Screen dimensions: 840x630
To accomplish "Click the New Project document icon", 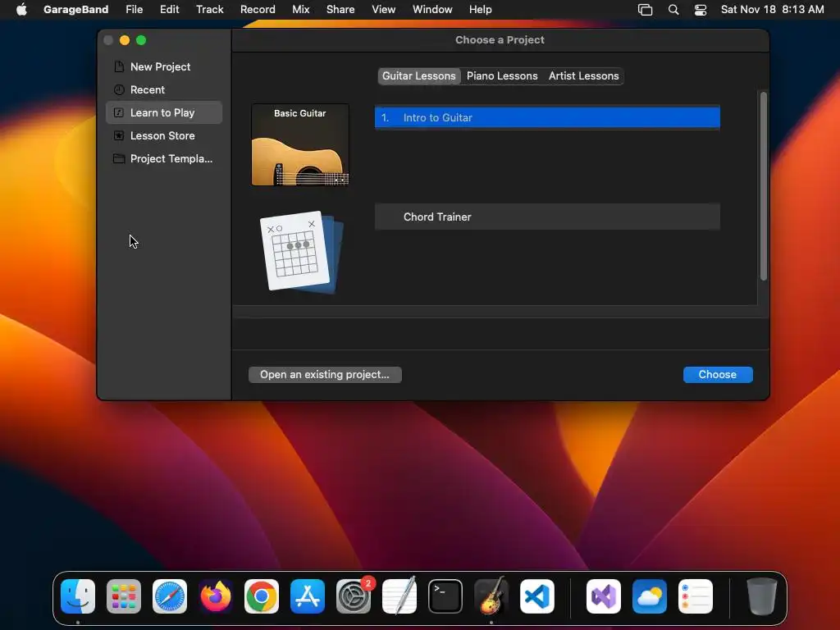I will tap(119, 66).
